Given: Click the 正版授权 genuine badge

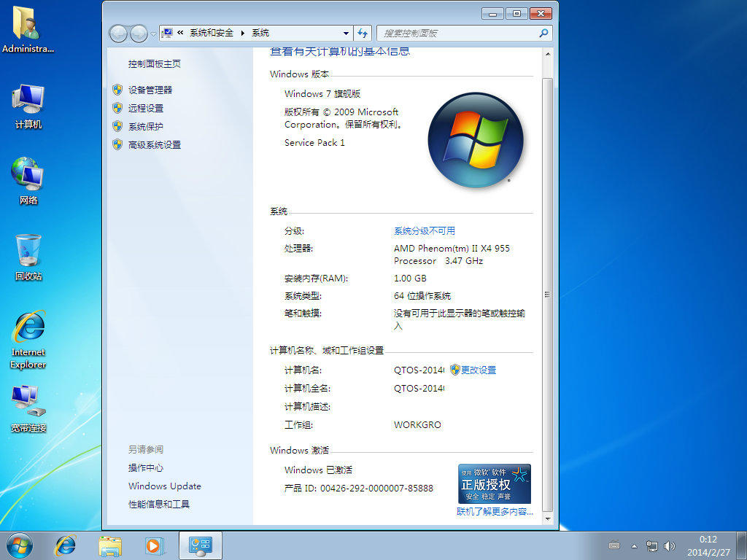Looking at the screenshot, I should point(494,484).
